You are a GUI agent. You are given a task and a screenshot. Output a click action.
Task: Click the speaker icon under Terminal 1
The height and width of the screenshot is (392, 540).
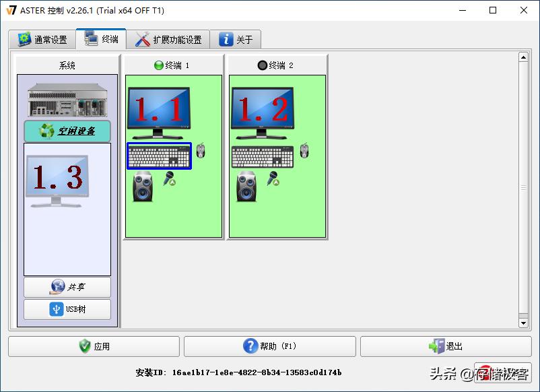coord(143,189)
